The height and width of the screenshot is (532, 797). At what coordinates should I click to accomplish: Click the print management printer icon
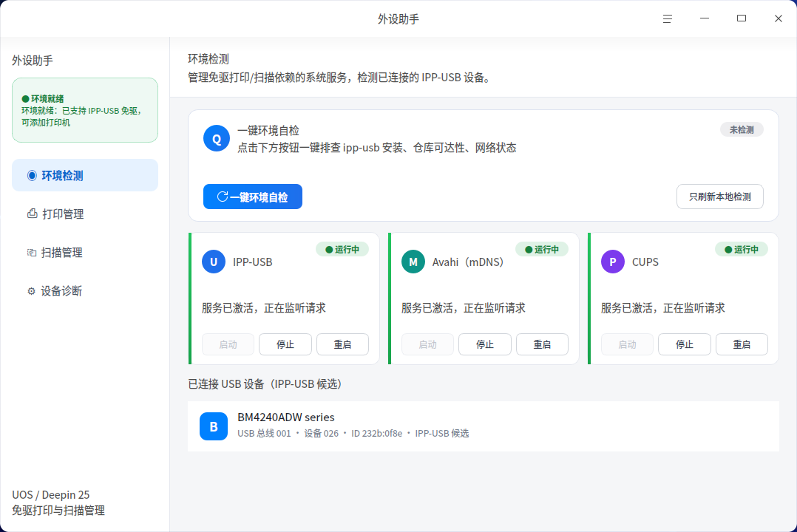(32, 214)
